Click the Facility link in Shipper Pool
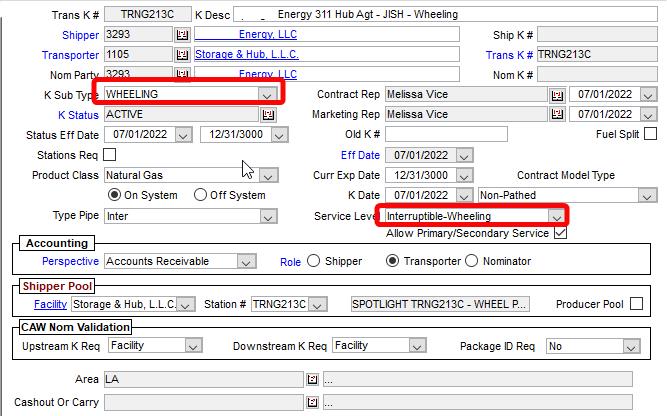 tap(50, 304)
